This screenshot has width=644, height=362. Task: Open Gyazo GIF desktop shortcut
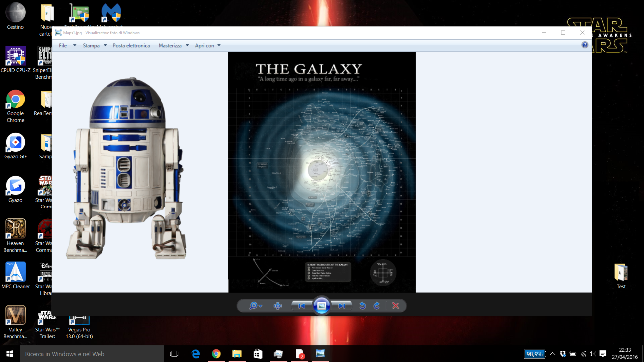pyautogui.click(x=15, y=146)
